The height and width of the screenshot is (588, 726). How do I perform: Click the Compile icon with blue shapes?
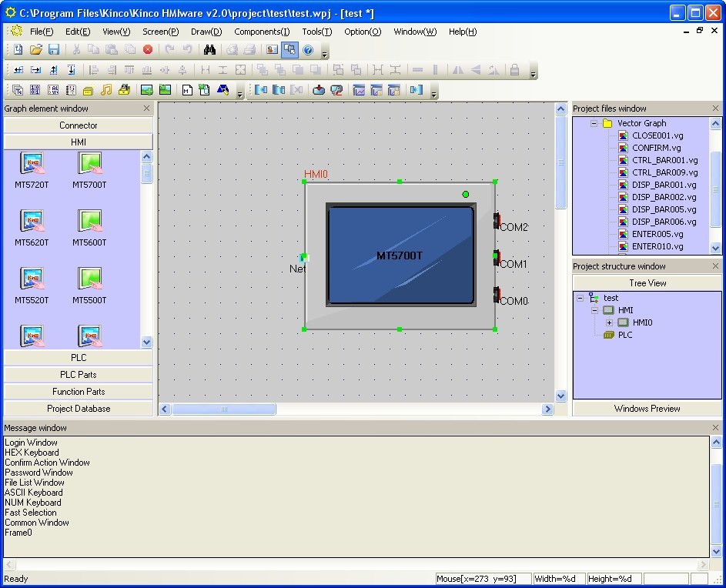[222, 90]
